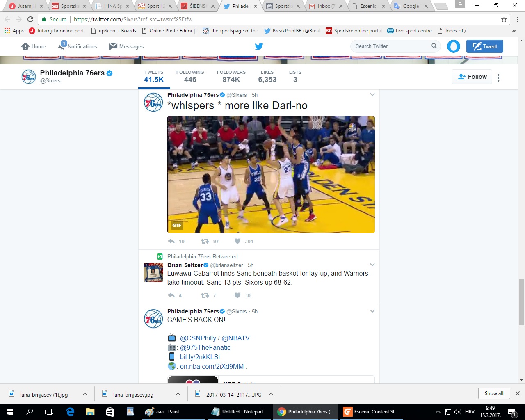Open options caret on GAME'S BACK ON tweet
The image size is (525, 420).
pyautogui.click(x=372, y=311)
